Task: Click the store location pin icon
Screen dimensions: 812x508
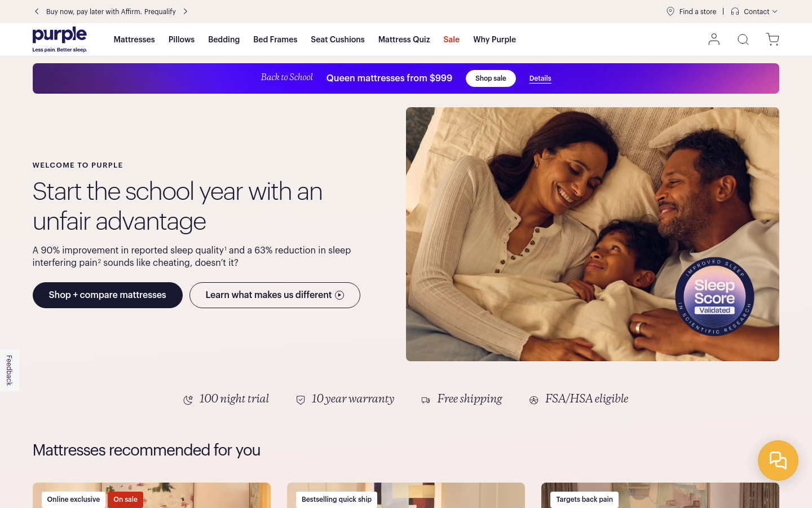Action: 670,11
